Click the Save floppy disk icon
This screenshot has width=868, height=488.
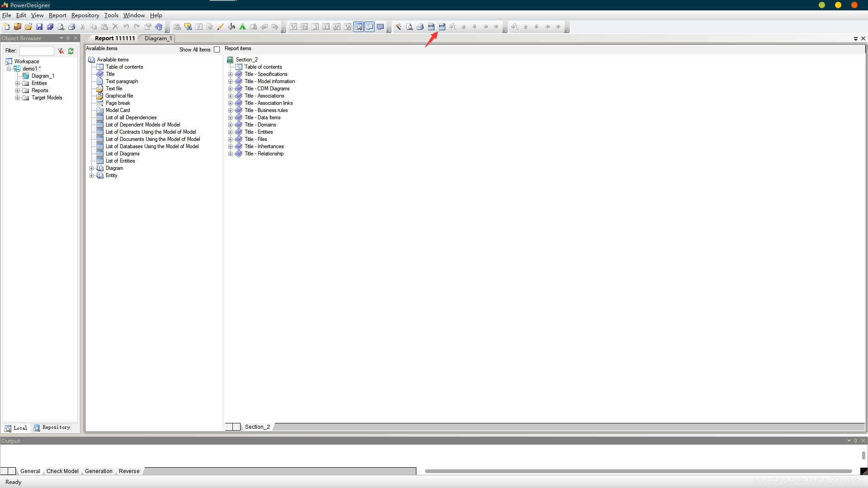tap(39, 27)
